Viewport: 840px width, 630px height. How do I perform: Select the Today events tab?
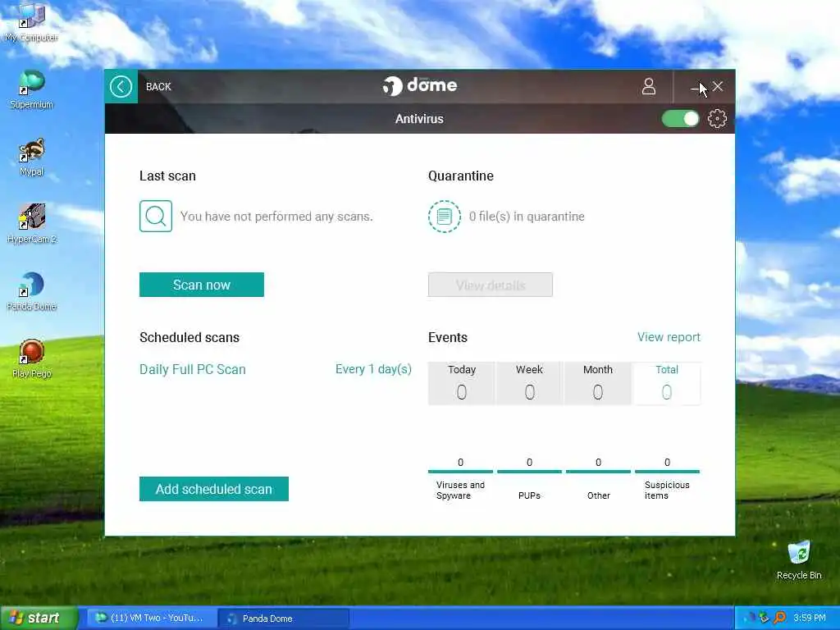pos(461,383)
